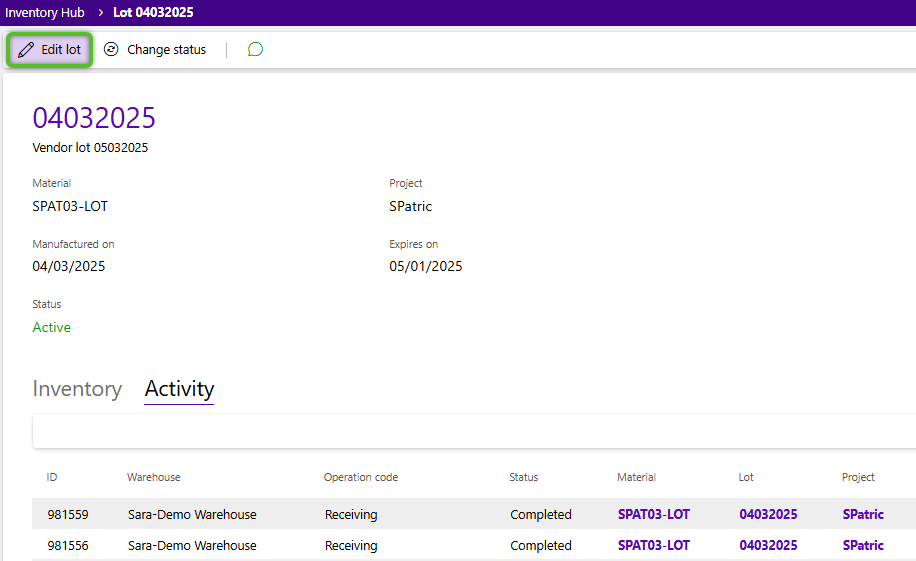This screenshot has width=916, height=561.
Task: Switch to the Inventory tab
Action: 77,389
